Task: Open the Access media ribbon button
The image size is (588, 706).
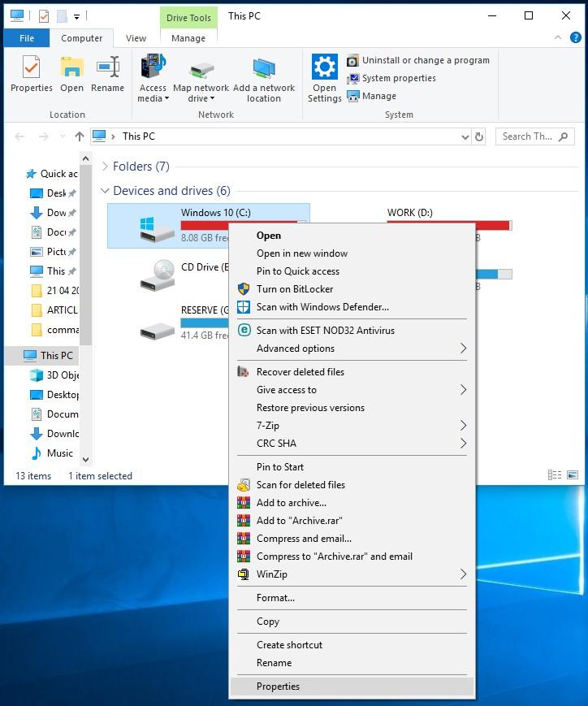Action: coord(153,78)
